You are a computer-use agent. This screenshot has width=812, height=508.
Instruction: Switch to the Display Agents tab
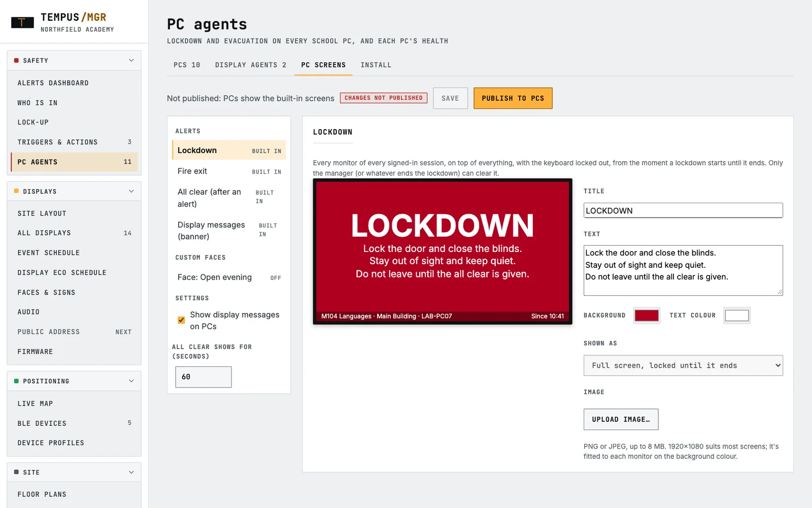pyautogui.click(x=251, y=65)
